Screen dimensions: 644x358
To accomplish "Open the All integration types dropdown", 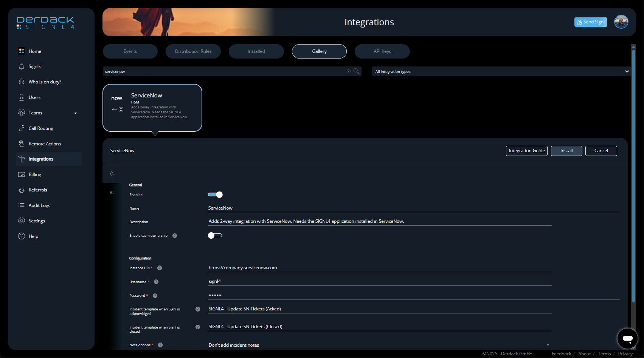I will pyautogui.click(x=501, y=71).
